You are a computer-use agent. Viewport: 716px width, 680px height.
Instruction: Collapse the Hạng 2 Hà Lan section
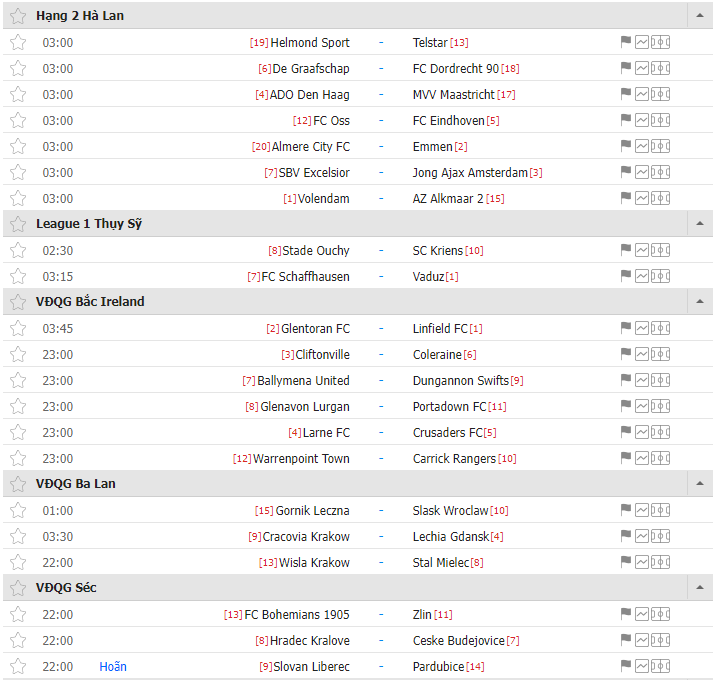(x=699, y=16)
